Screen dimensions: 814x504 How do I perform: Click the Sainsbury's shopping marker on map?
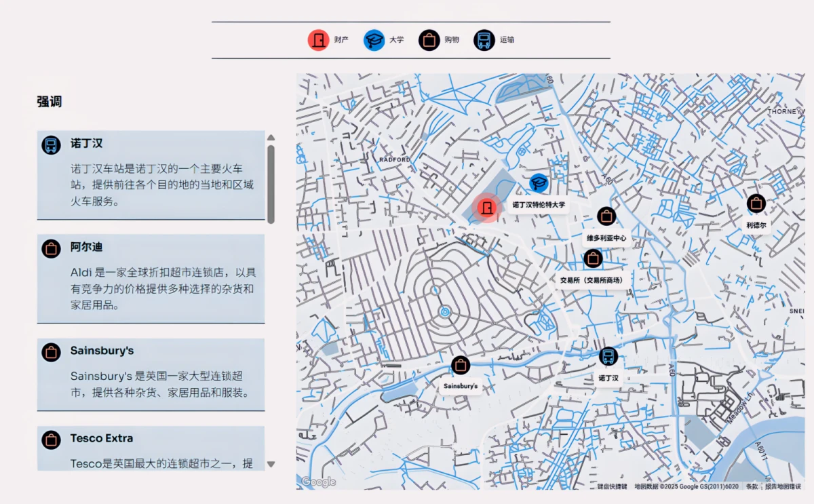coord(461,366)
